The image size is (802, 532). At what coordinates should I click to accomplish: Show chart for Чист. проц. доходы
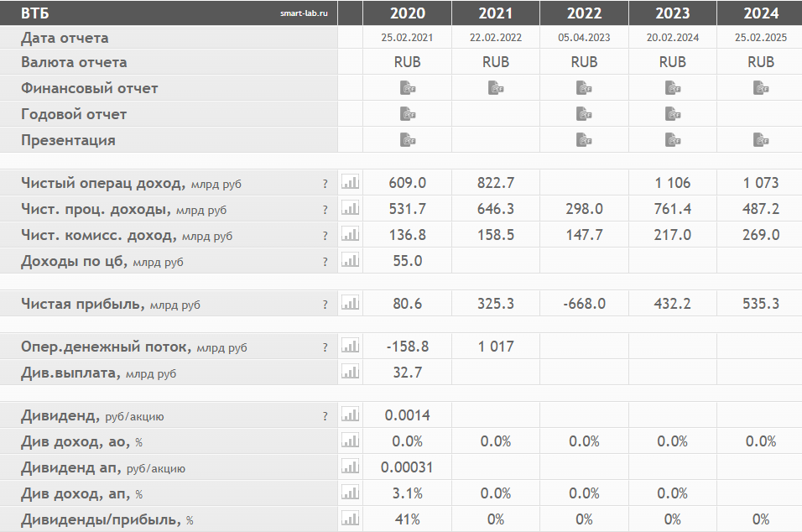[x=351, y=208]
